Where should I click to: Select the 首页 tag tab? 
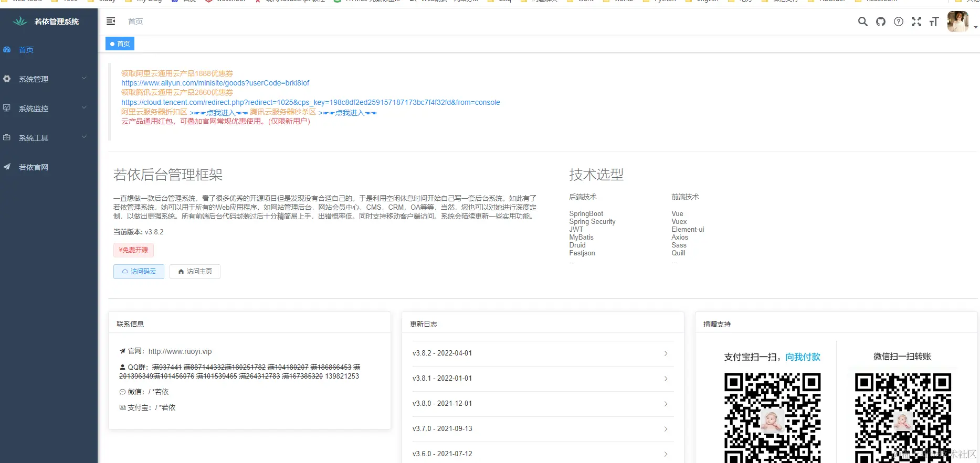point(120,44)
